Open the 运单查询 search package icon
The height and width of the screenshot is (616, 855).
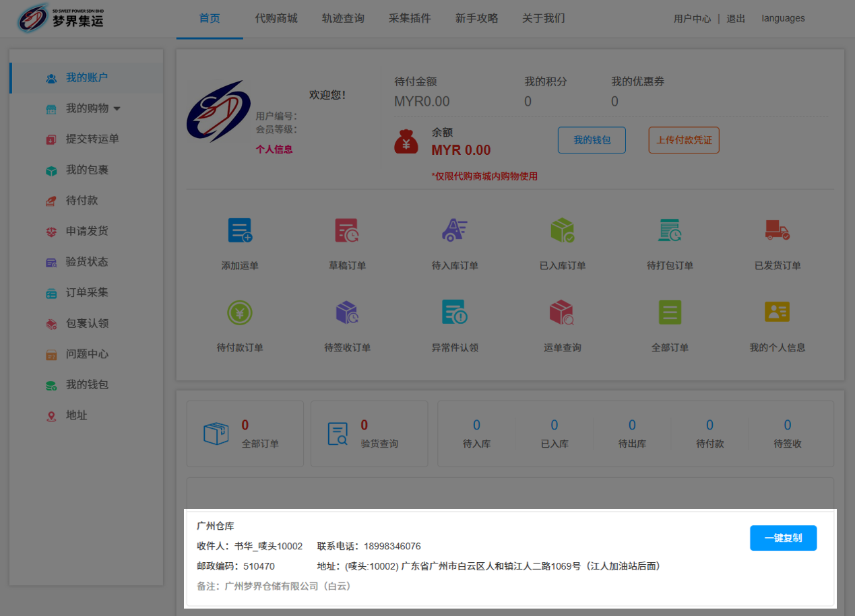[x=562, y=313]
